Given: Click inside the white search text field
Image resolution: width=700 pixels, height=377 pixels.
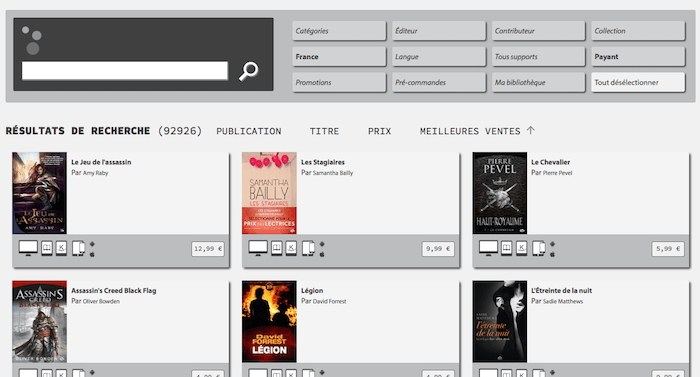Looking at the screenshot, I should point(125,71).
